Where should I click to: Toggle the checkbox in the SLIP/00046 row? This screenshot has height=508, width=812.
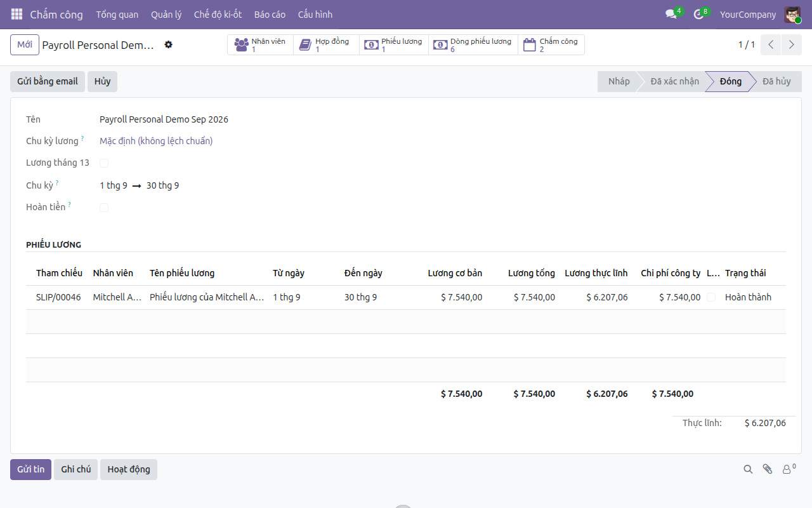click(x=711, y=297)
